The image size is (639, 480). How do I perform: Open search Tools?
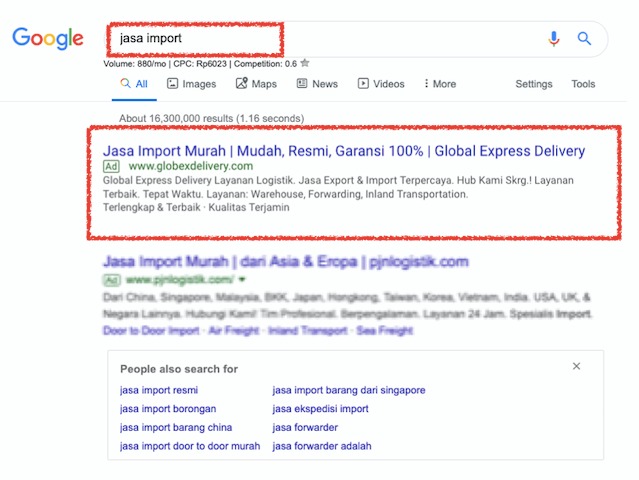583,84
